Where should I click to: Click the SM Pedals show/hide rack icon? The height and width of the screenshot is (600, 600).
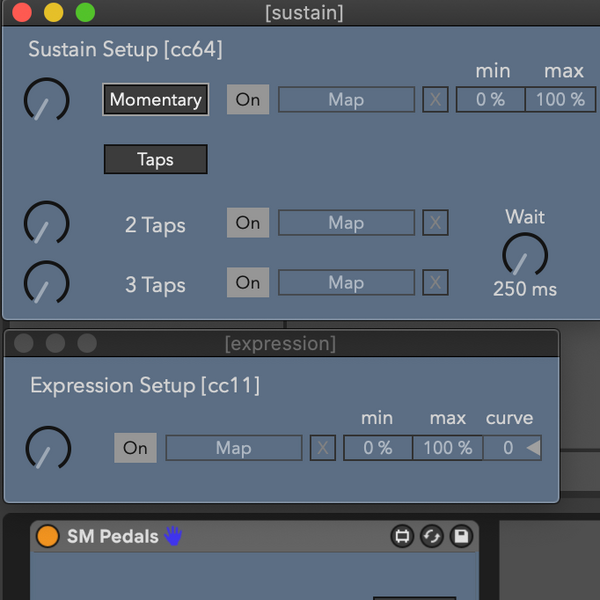coord(402,537)
